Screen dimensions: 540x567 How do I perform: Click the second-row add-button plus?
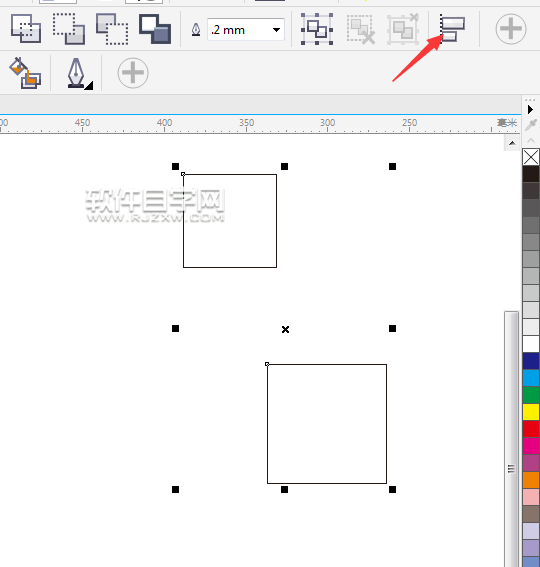coord(133,73)
